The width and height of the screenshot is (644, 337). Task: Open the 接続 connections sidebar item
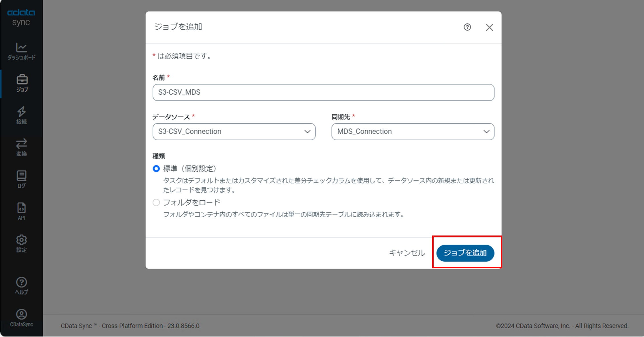[21, 115]
